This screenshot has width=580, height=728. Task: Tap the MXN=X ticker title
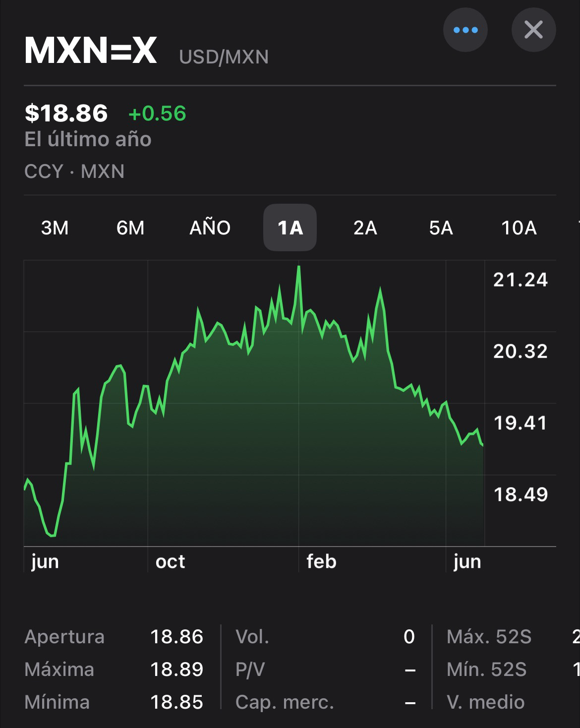[91, 50]
